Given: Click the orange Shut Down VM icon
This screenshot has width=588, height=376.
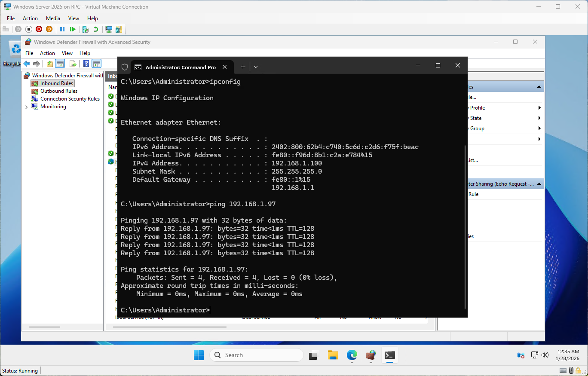Looking at the screenshot, I should (49, 29).
